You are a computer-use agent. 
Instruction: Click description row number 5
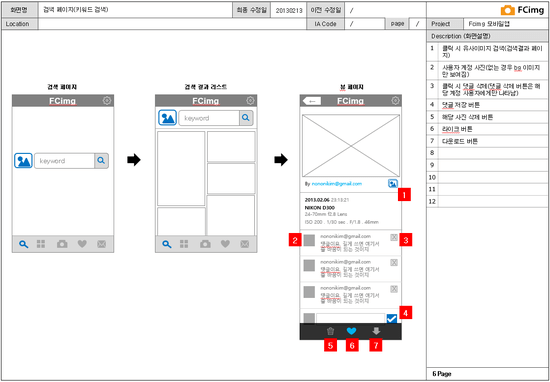[488, 117]
